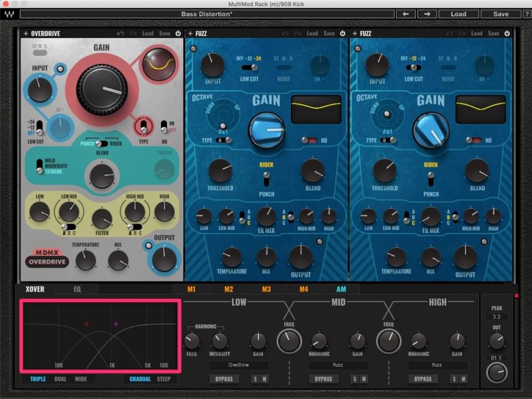This screenshot has height=399, width=532.
Task: Bypass the MID band
Action: (323, 379)
